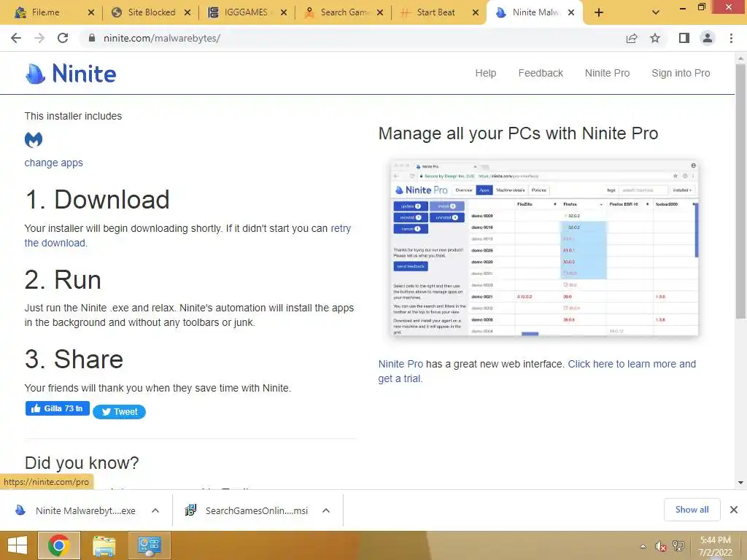
Task: Close the downloads bar
Action: click(x=734, y=510)
